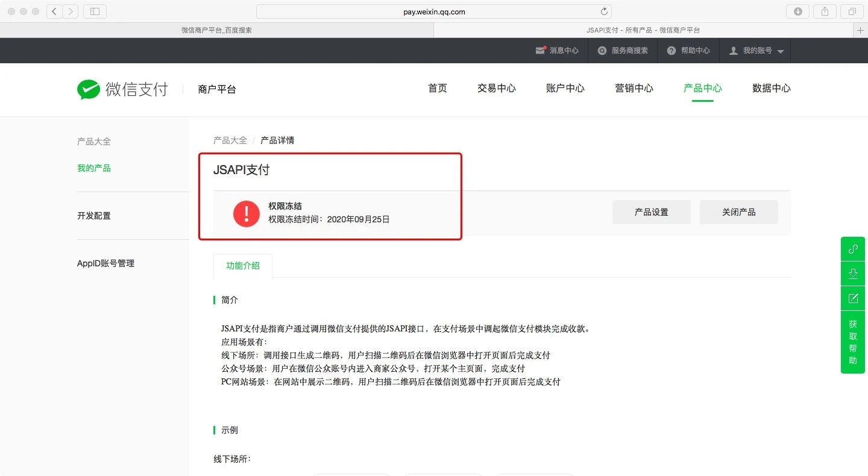The image size is (868, 476).
Task: Open 营销中心 in the main navigation
Action: (634, 88)
